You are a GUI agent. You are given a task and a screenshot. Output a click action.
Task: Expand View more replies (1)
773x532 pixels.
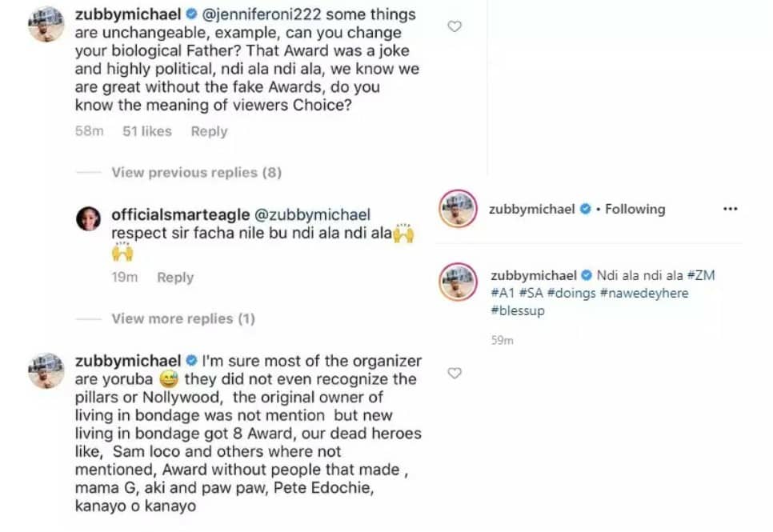[x=182, y=318]
